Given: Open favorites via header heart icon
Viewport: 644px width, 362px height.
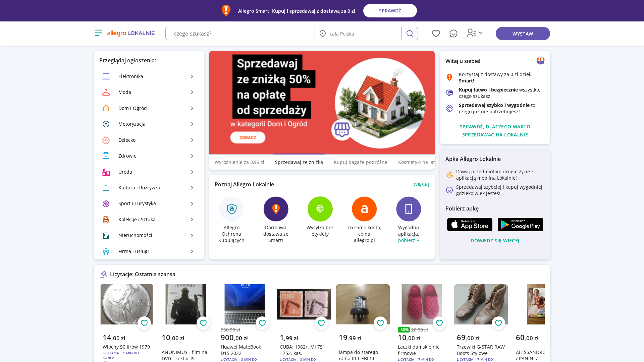Looking at the screenshot, I should tap(436, 34).
